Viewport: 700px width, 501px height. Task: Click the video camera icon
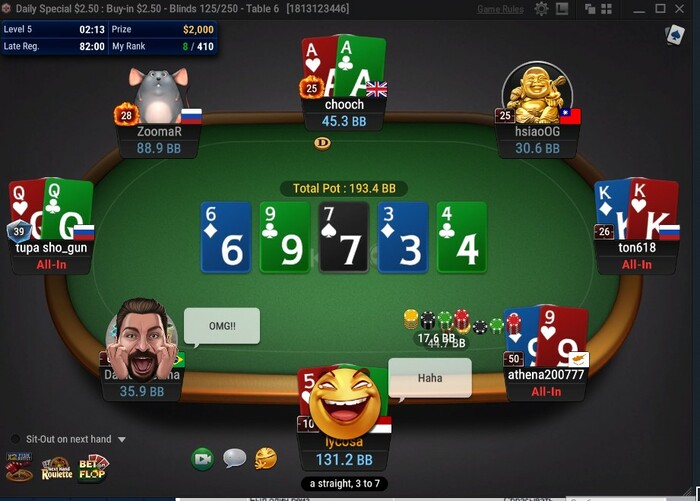click(x=203, y=459)
